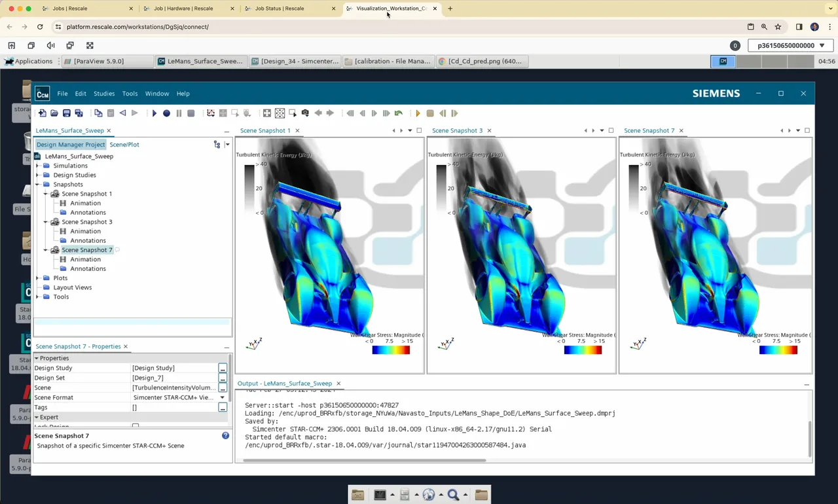Click the orange play macro toolbar icon

[418, 113]
